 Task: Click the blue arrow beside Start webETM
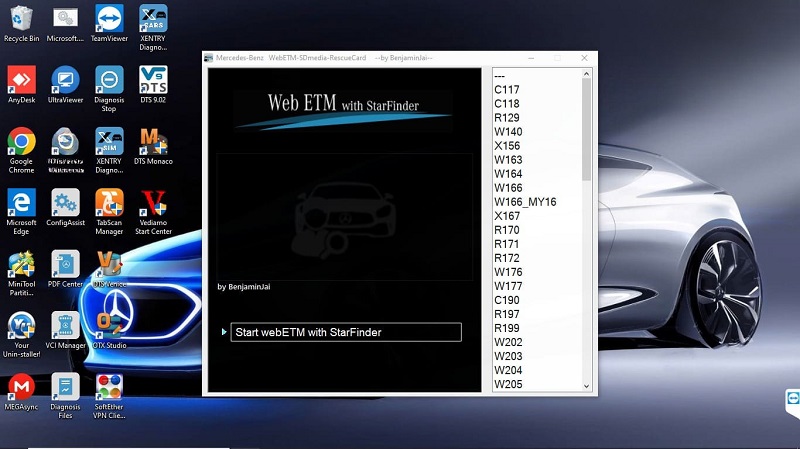click(224, 332)
